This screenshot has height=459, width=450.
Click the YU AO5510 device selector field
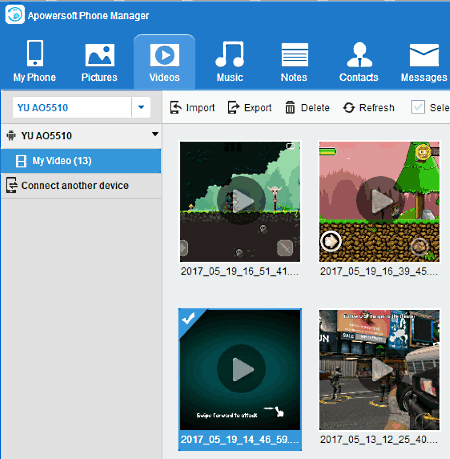click(72, 107)
